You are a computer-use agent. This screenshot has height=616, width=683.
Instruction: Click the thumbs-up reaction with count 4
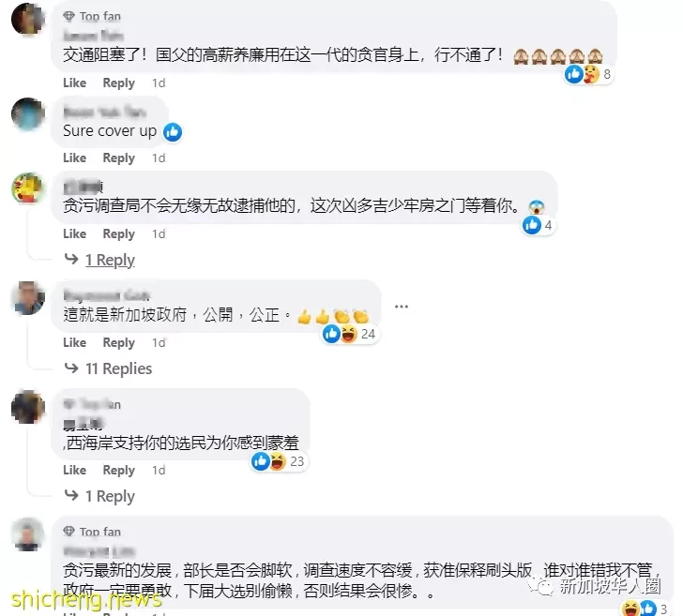(532, 225)
